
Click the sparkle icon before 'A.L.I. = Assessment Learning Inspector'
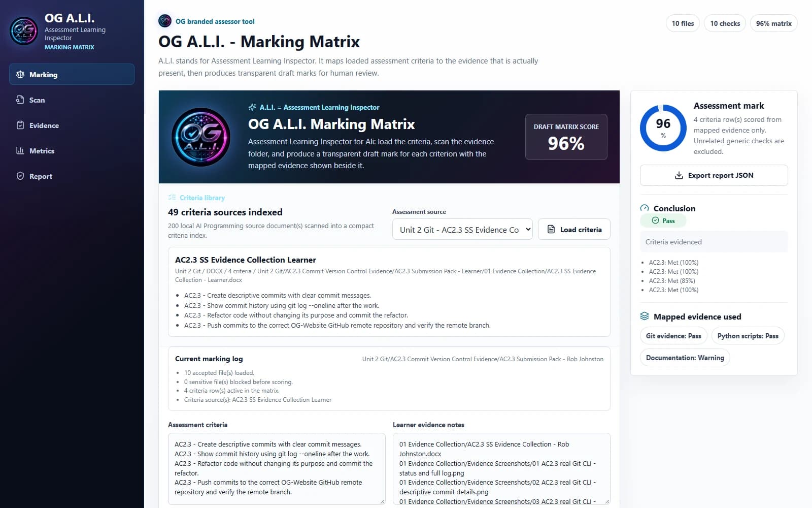(x=252, y=107)
